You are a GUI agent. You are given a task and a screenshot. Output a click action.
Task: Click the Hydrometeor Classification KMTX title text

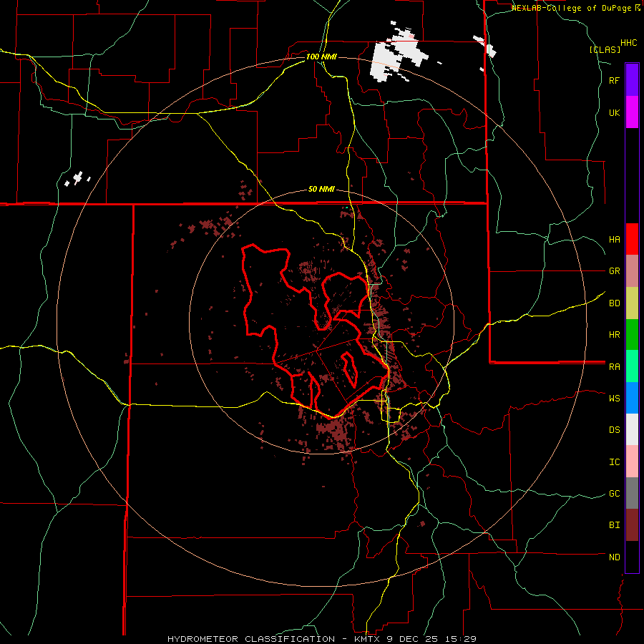(x=321, y=639)
